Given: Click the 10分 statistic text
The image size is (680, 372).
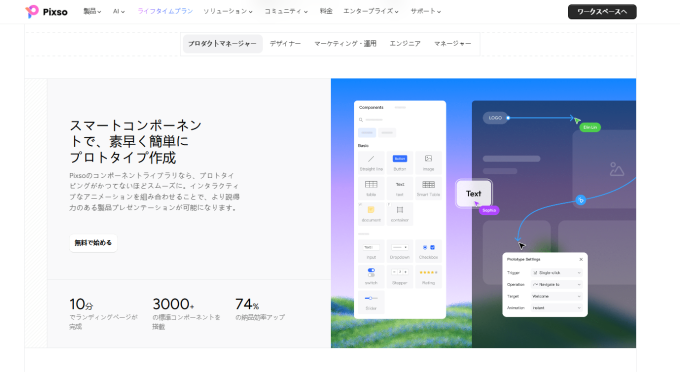Looking at the screenshot, I should click(x=81, y=304).
